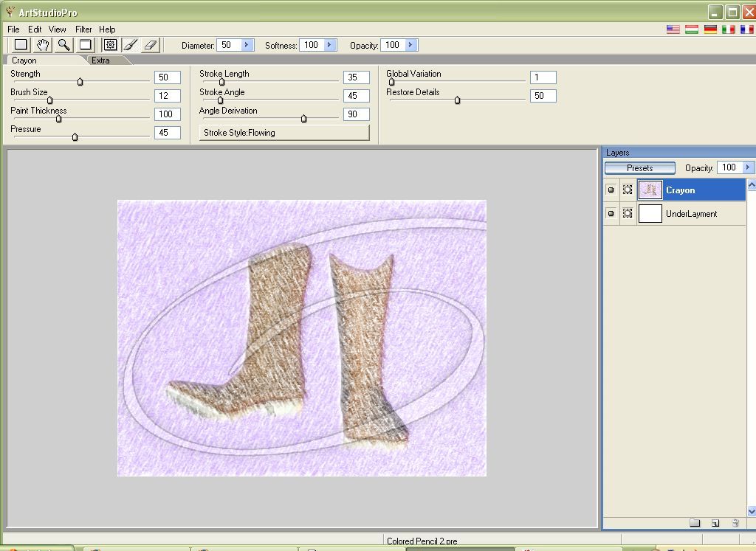756x551 pixels.
Task: Open the Softness value dropdown
Action: click(x=330, y=45)
